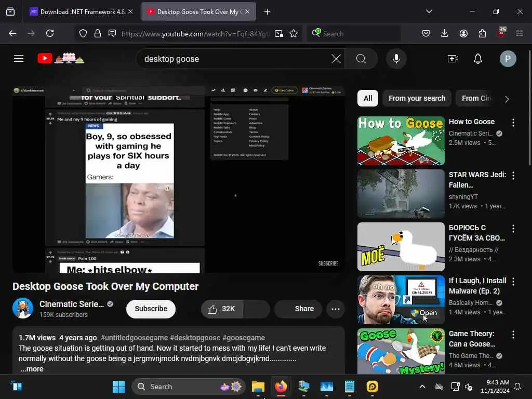This screenshot has width=532, height=399.
Task: Open the #untitledgoosegame hashtag
Action: pyautogui.click(x=135, y=338)
